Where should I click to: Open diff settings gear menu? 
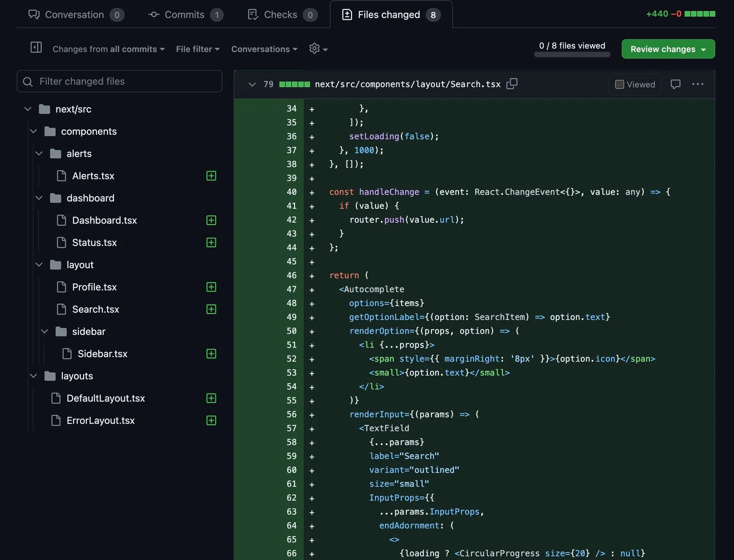318,49
